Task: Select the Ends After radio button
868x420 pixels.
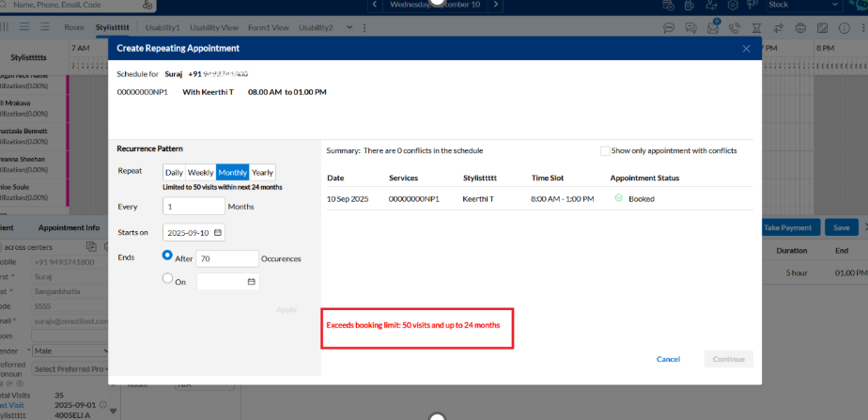Action: (167, 255)
